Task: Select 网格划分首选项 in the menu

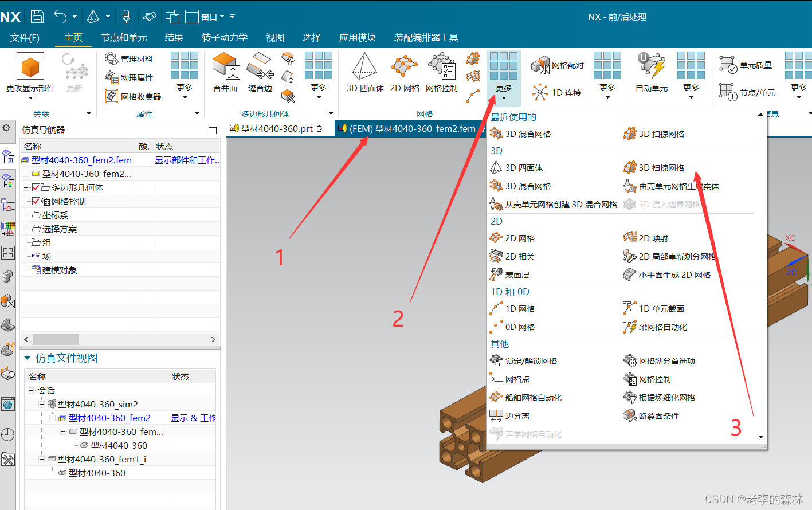Action: 659,361
